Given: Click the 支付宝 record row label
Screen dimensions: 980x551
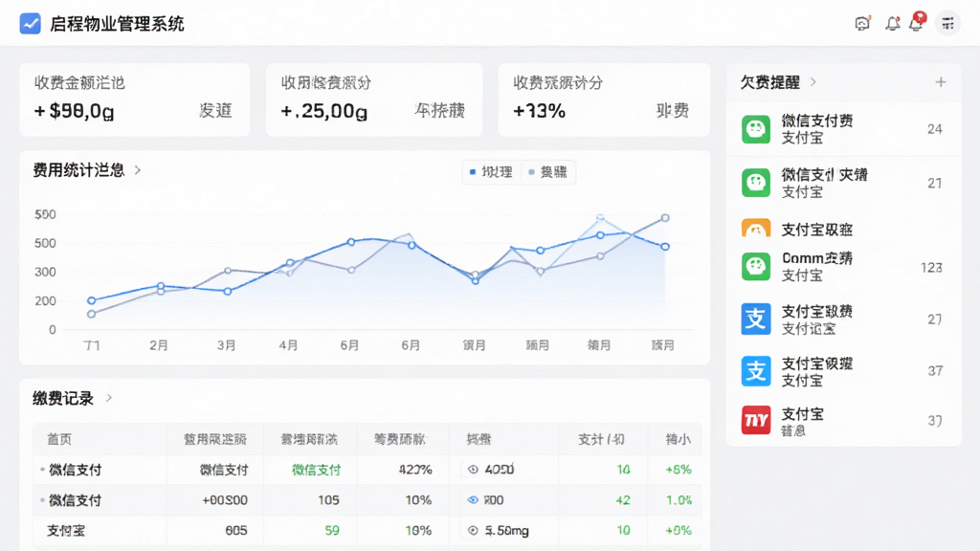Looking at the screenshot, I should point(66,531).
